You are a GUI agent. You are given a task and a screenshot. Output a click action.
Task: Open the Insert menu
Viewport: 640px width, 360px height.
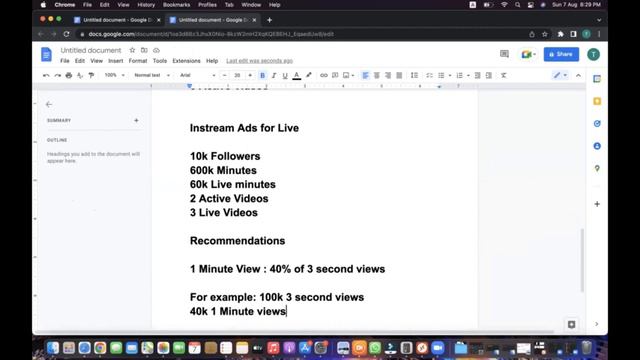116,61
